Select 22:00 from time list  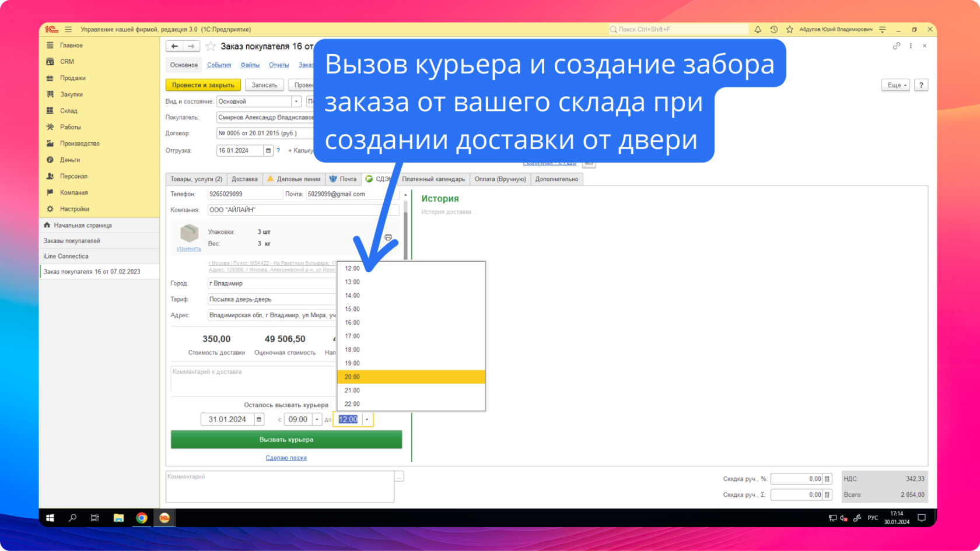pos(411,404)
